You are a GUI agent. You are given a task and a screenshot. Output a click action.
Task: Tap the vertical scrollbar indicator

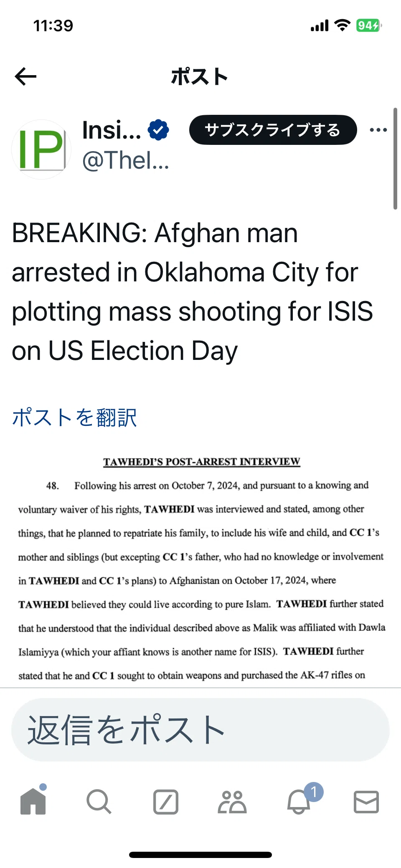point(395,159)
